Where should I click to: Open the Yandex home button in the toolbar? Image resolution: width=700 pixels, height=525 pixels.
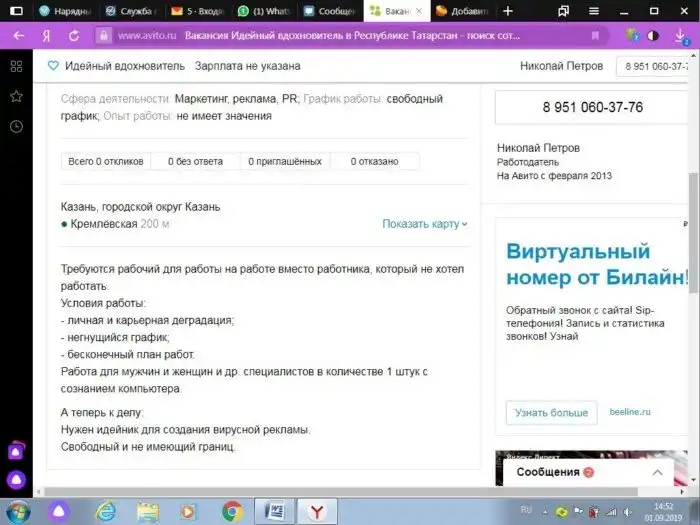46,35
